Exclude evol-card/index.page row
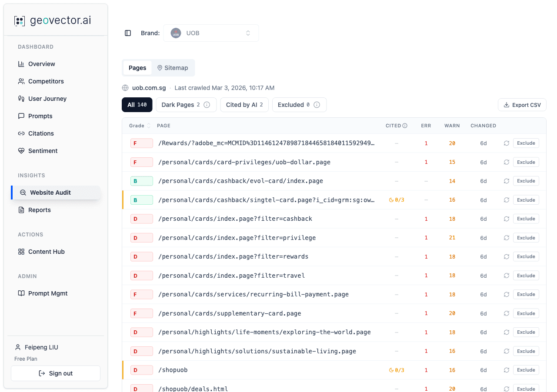Image resolution: width=557 pixels, height=392 pixels. 526,181
